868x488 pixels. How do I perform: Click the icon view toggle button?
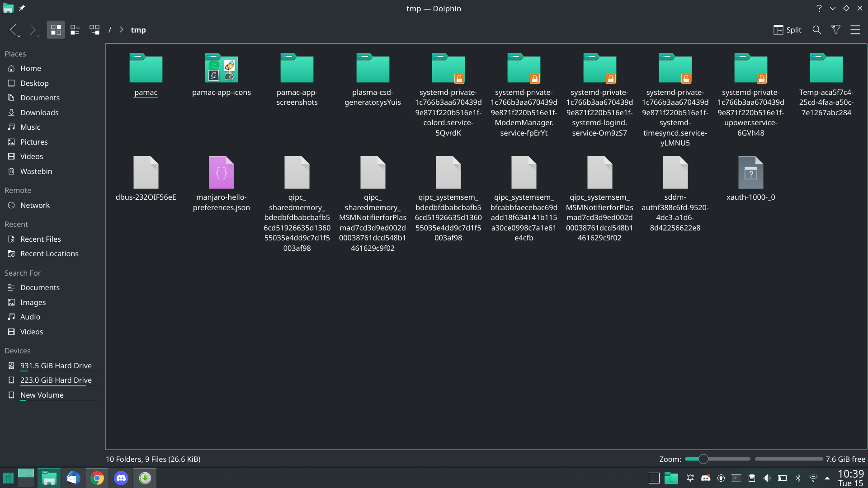pyautogui.click(x=56, y=30)
